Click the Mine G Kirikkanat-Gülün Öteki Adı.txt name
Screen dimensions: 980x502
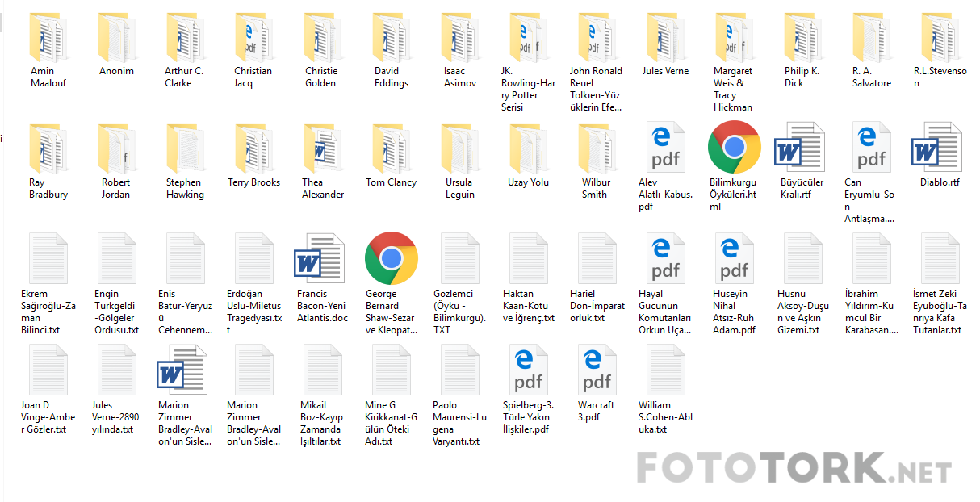point(392,423)
